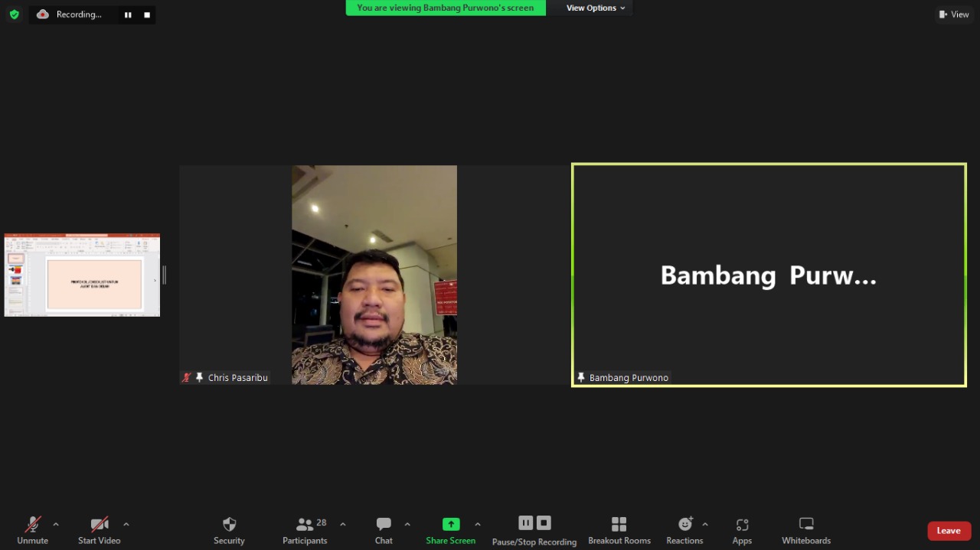
Task: Pause the cloud recording at top-left
Action: coord(128,15)
